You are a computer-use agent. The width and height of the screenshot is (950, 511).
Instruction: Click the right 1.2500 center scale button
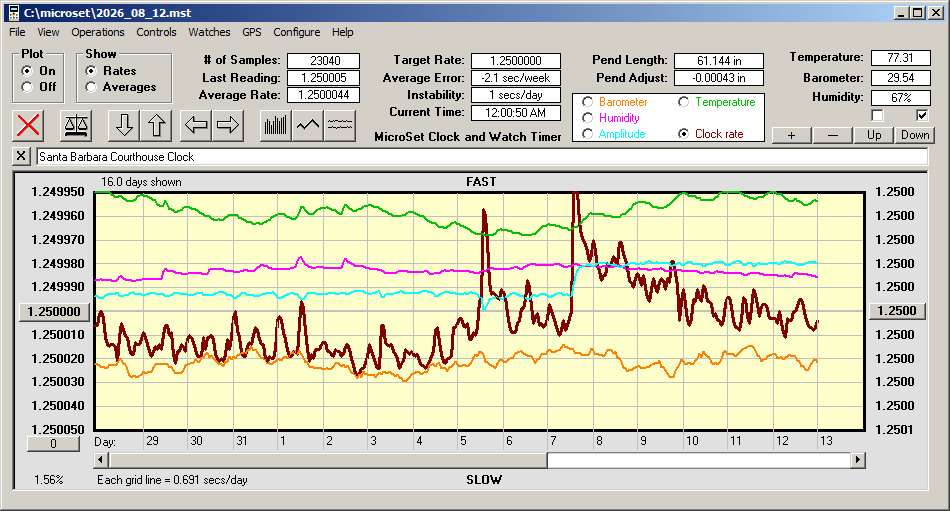[897, 311]
